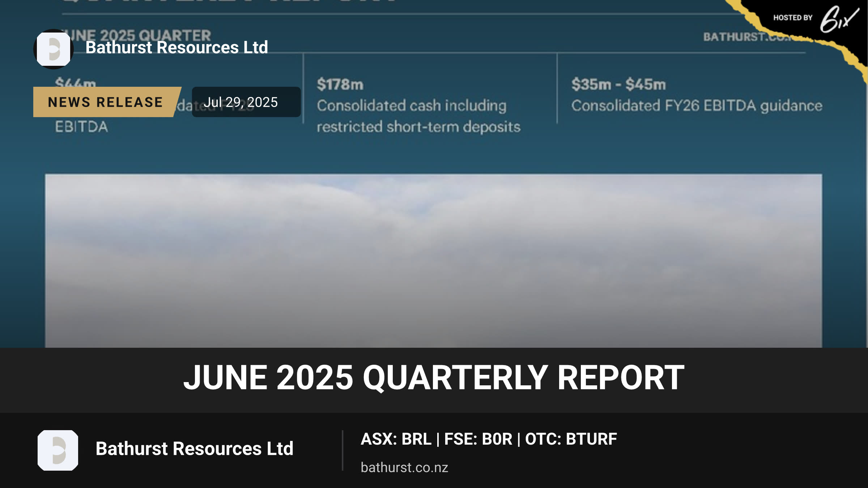Open the bathurst.co.nz website link
Screen dimensions: 868x488
click(x=404, y=467)
